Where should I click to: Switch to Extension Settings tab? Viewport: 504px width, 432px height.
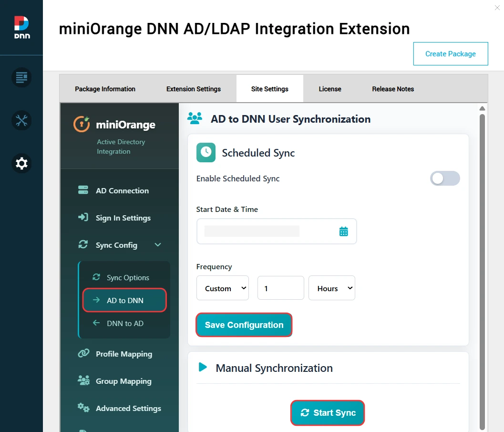[194, 89]
